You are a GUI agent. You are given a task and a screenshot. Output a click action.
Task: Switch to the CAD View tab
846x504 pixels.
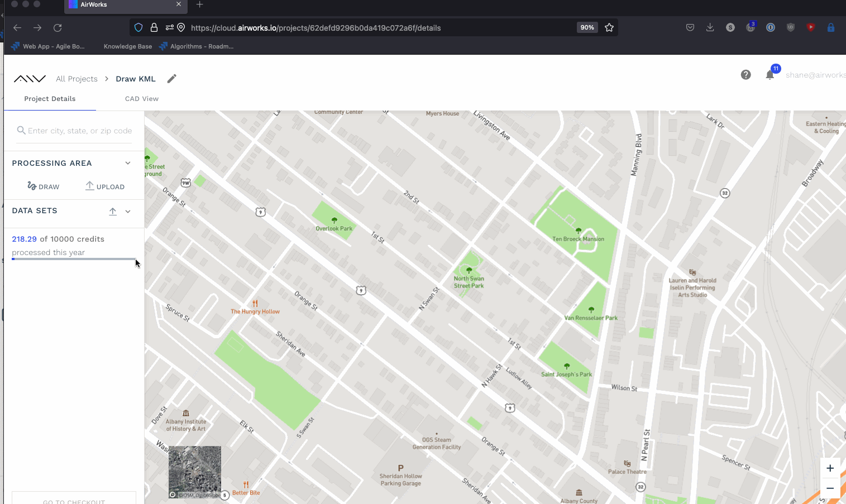tap(142, 99)
